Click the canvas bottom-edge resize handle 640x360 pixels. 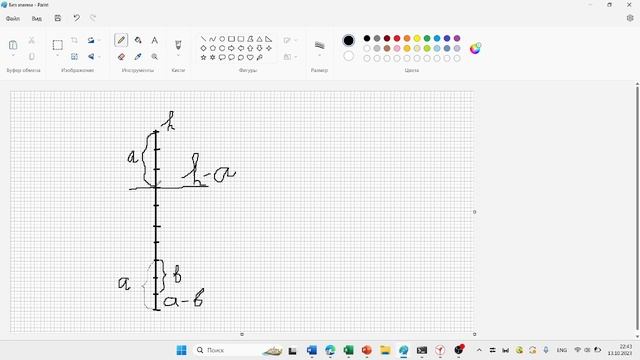(x=242, y=334)
